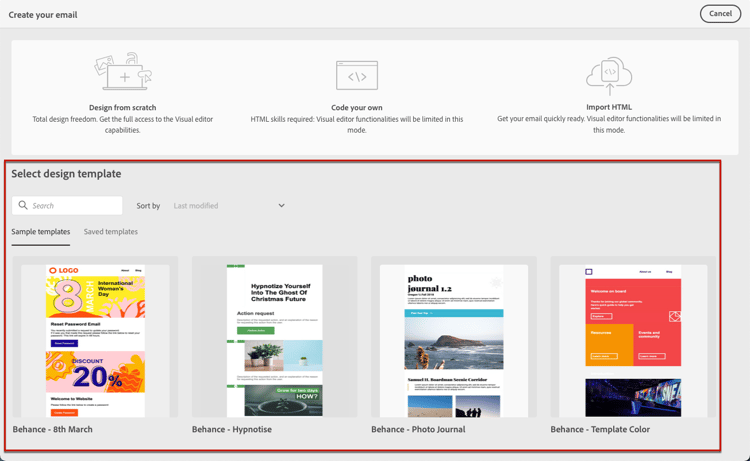
Task: Click the Design from scratch icon
Action: click(123, 71)
